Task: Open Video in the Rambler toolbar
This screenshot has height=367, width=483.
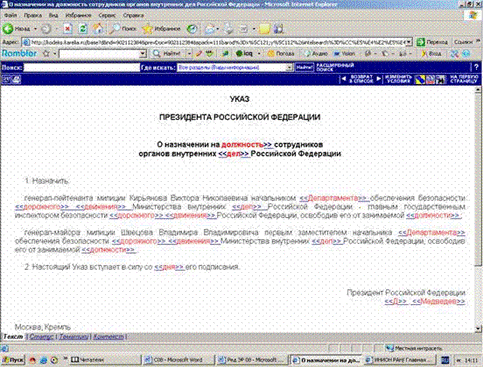Action: tap(344, 53)
